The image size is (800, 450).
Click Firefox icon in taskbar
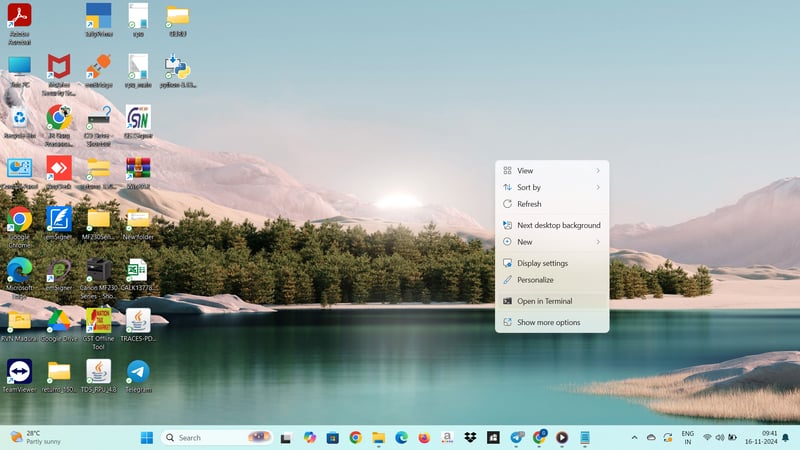(x=424, y=437)
